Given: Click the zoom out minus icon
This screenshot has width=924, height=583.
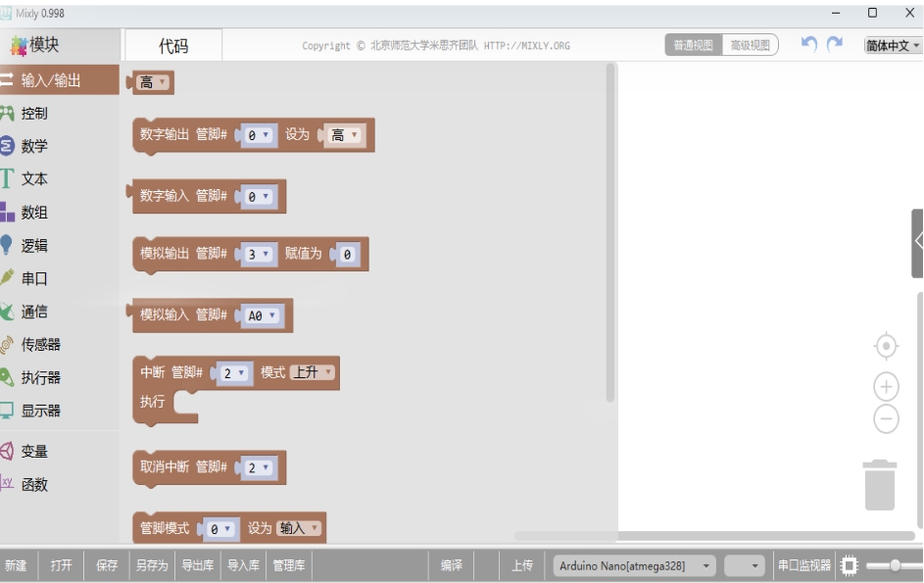Looking at the screenshot, I should (x=886, y=419).
